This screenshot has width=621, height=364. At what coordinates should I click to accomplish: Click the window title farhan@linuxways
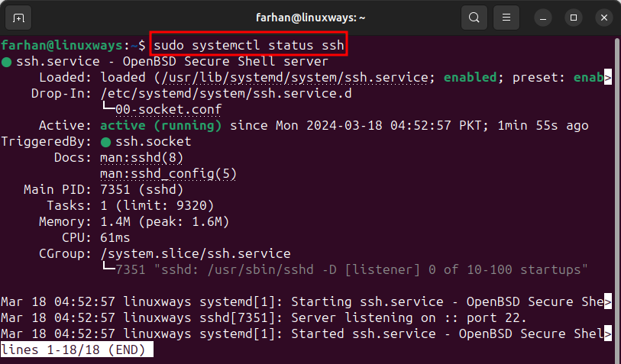310,18
